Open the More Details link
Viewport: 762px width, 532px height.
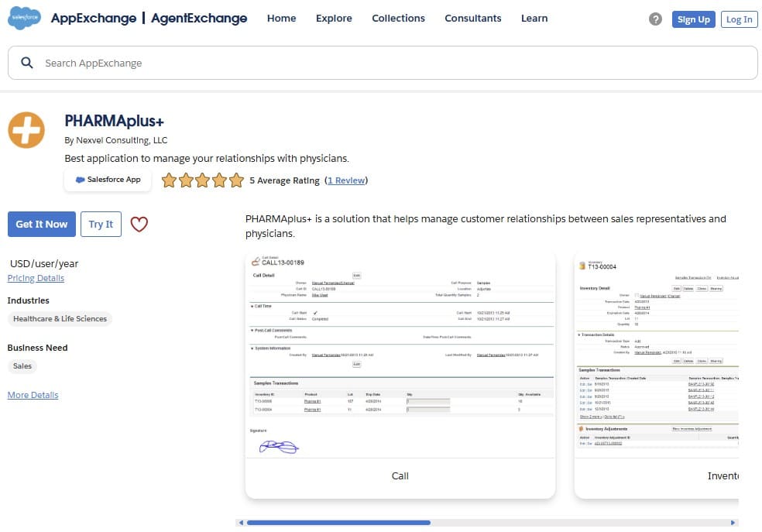click(x=33, y=395)
